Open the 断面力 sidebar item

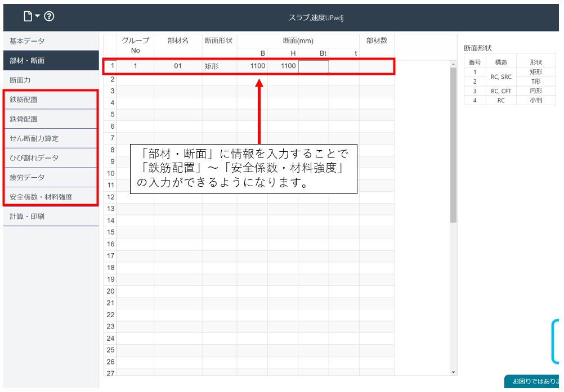point(51,80)
